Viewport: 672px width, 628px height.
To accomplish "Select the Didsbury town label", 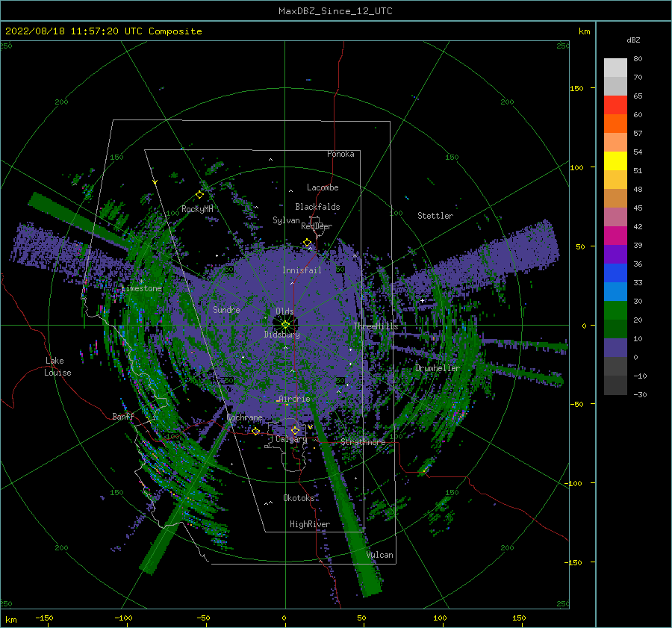I will pos(281,335).
